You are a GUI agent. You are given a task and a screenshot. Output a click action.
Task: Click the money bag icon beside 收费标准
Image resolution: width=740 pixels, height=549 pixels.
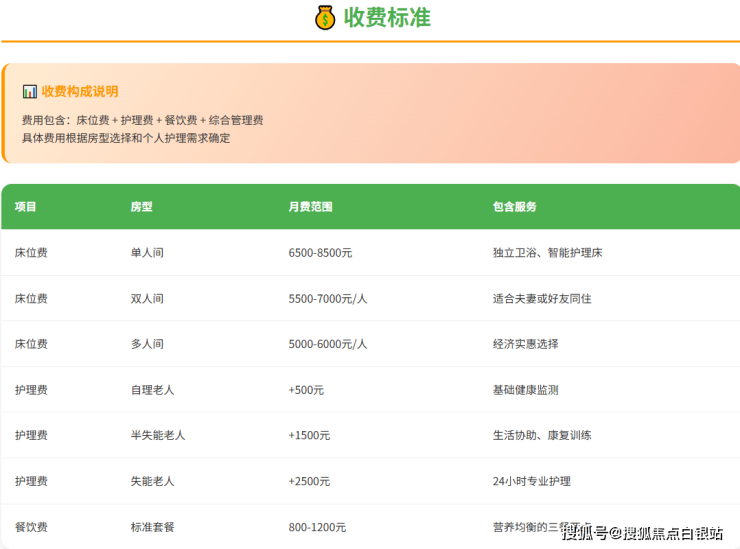coord(325,18)
